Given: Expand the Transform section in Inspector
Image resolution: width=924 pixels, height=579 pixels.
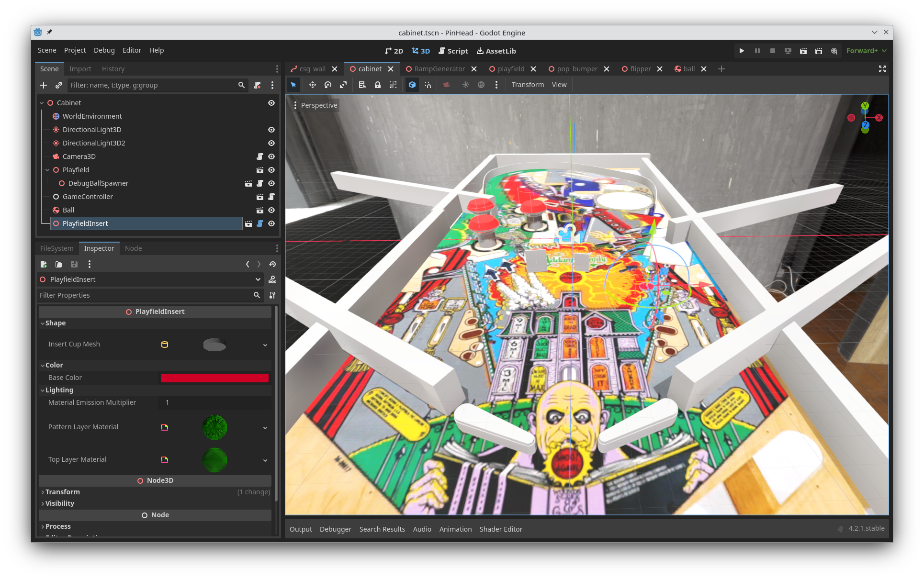Looking at the screenshot, I should tap(62, 492).
